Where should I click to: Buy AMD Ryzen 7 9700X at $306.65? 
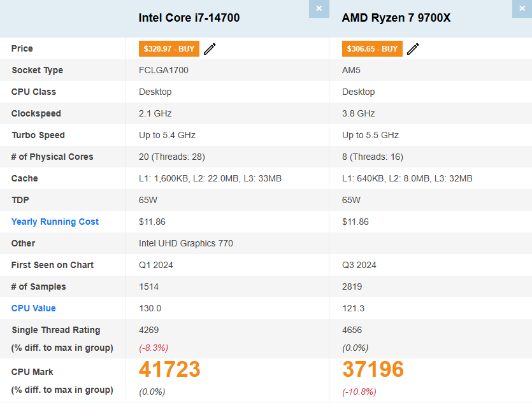tap(372, 49)
